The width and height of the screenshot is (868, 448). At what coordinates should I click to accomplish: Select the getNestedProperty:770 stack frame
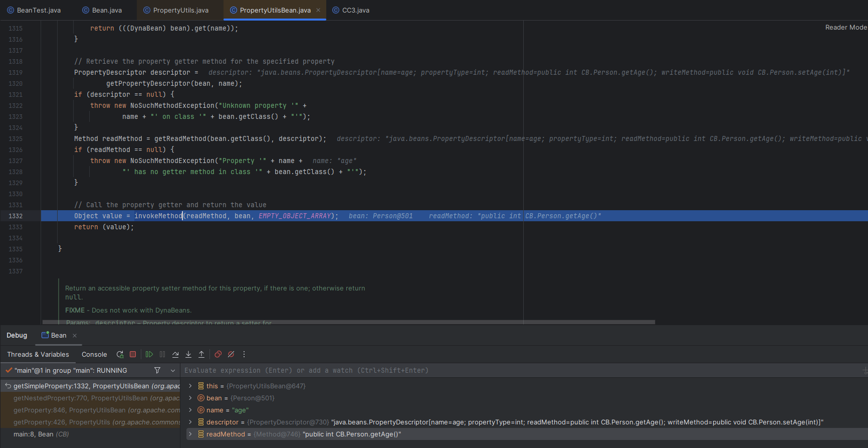(x=90, y=398)
